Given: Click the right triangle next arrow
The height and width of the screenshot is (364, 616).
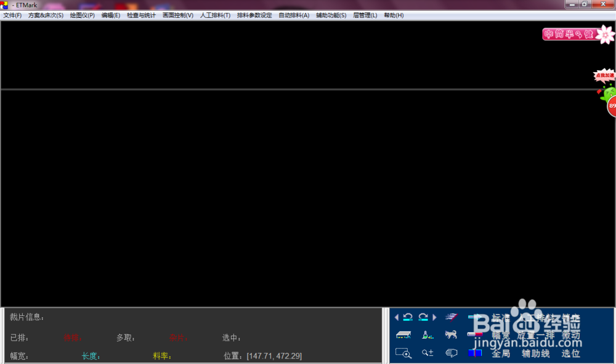Looking at the screenshot, I should pos(434,317).
